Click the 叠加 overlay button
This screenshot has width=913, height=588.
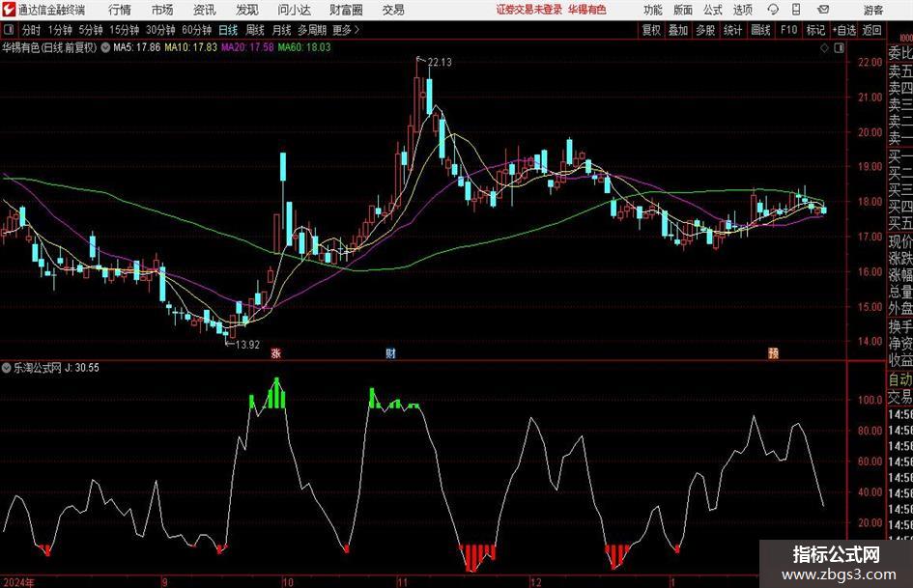(x=678, y=30)
